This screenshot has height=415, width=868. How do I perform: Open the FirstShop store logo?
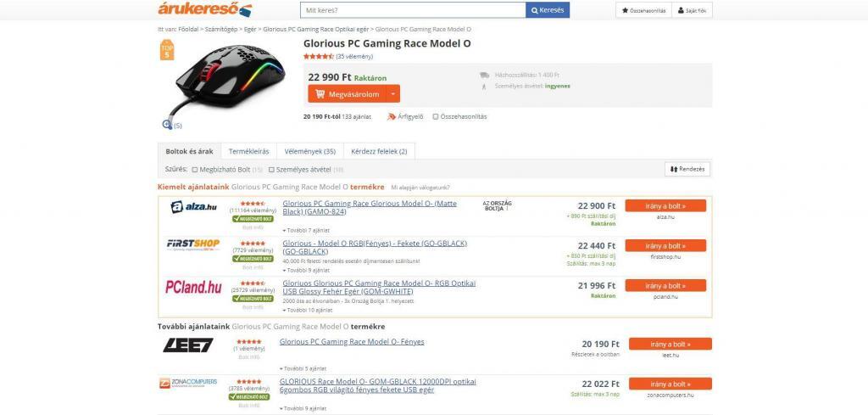193,244
